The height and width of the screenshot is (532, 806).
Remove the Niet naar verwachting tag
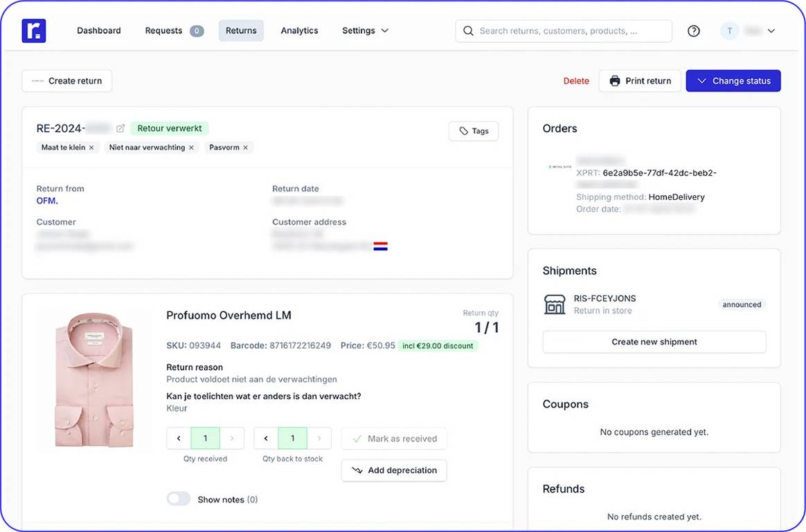click(191, 147)
